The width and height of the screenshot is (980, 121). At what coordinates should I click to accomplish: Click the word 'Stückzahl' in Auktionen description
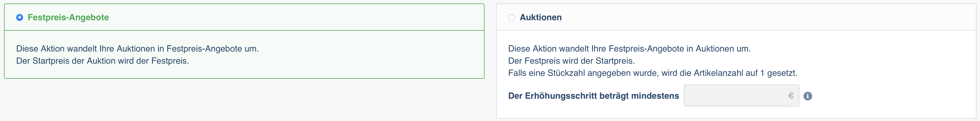(566, 73)
